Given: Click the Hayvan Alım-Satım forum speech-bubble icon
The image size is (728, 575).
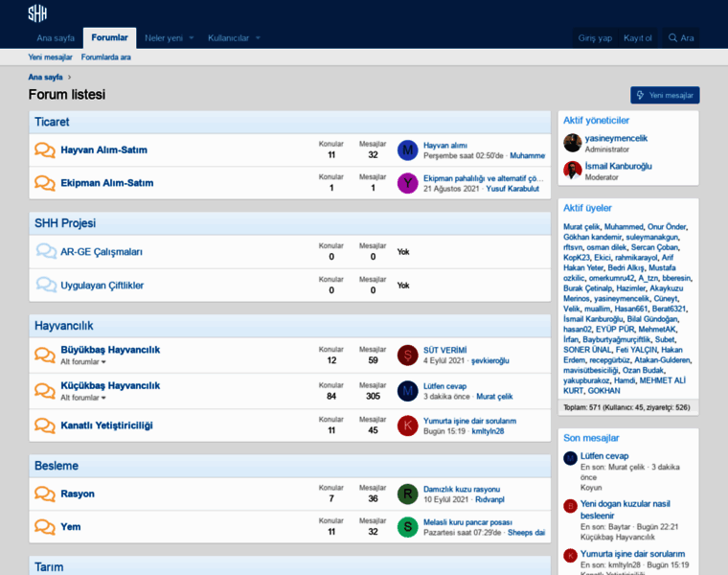Looking at the screenshot, I should [45, 150].
